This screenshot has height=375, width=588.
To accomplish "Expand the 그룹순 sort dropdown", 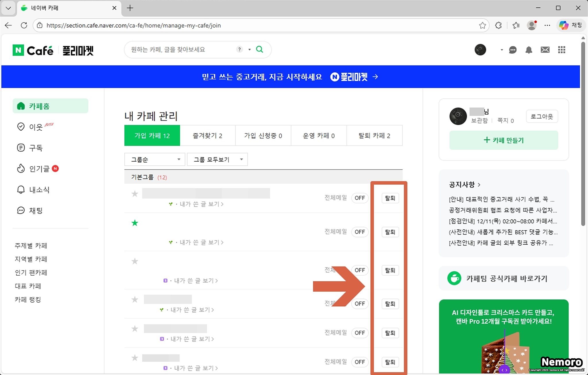I will point(155,159).
